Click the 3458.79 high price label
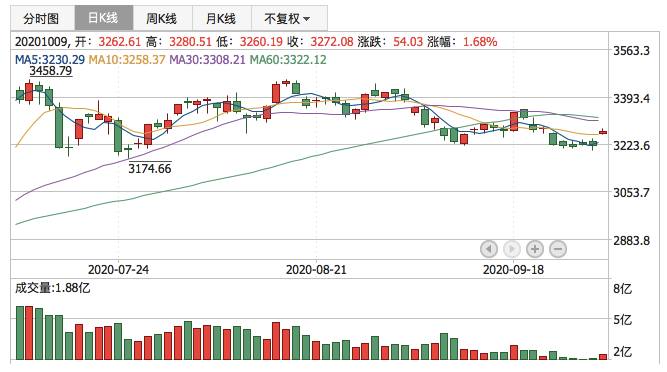 (x=51, y=71)
